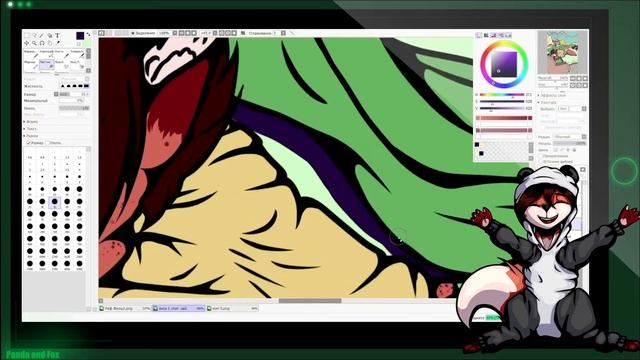Adjust the H hue slider
640x360 pixels.
point(502,95)
